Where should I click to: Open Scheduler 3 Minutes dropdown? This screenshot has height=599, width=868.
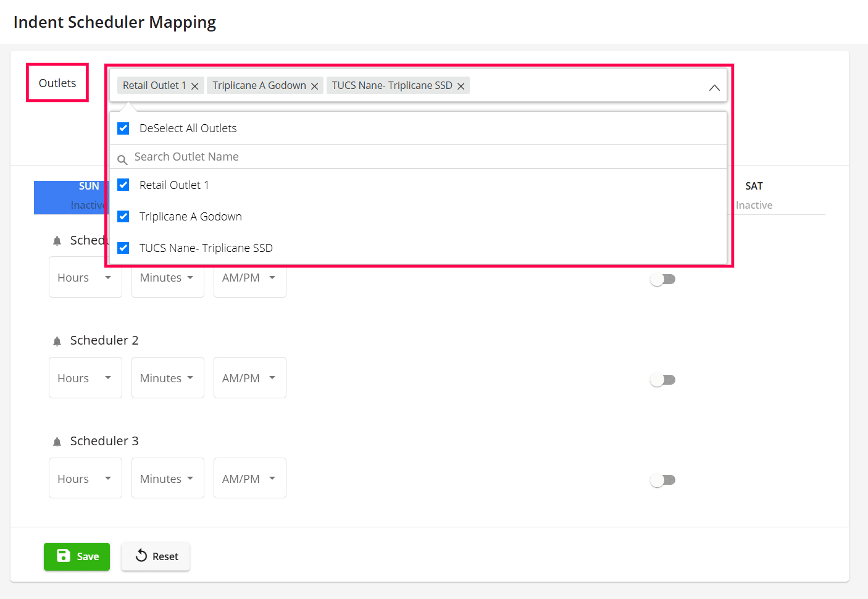click(167, 479)
